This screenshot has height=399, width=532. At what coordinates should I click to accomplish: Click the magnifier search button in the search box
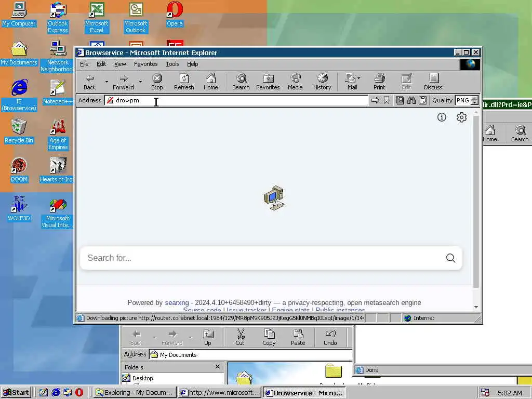[x=450, y=258]
